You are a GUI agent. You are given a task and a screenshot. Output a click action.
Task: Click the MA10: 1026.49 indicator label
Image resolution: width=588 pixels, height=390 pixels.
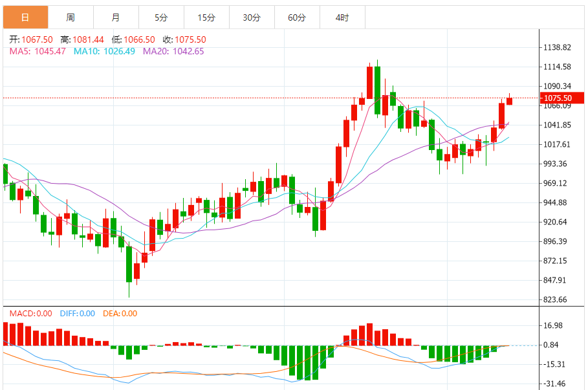click(104, 51)
